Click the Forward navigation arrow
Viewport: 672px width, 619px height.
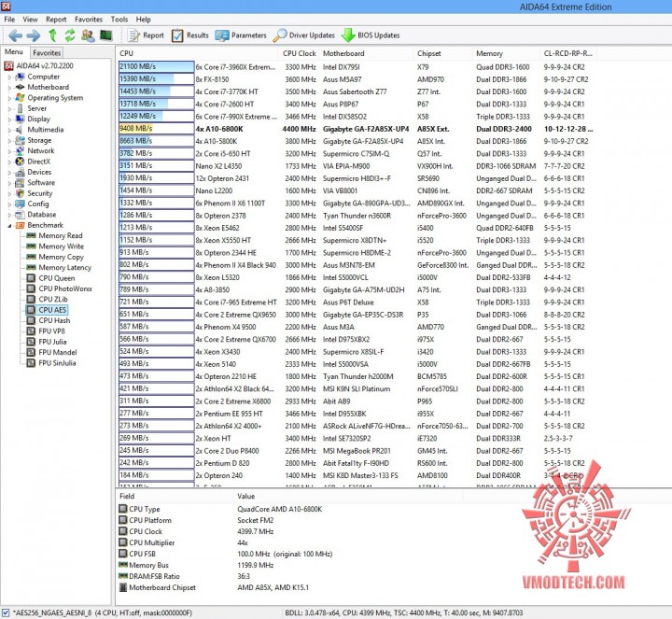pyautogui.click(x=34, y=35)
